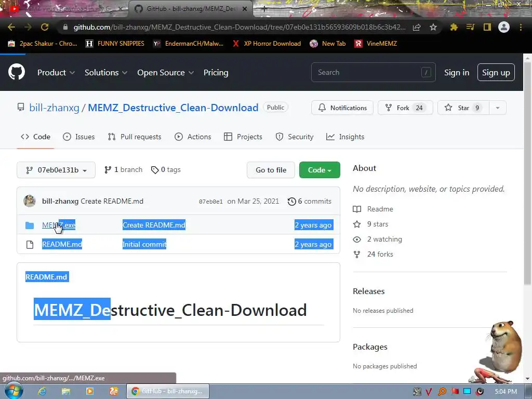Fork the repository
The height and width of the screenshot is (399, 532).
click(x=405, y=108)
